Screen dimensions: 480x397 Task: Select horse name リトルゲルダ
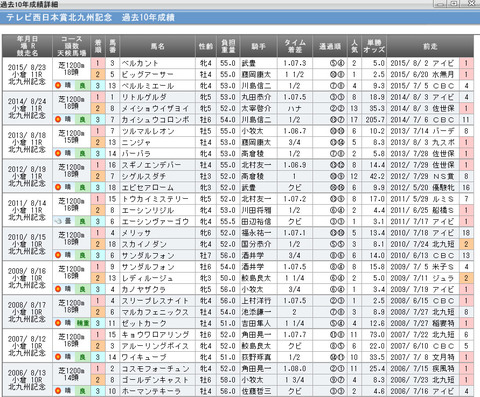click(144, 97)
